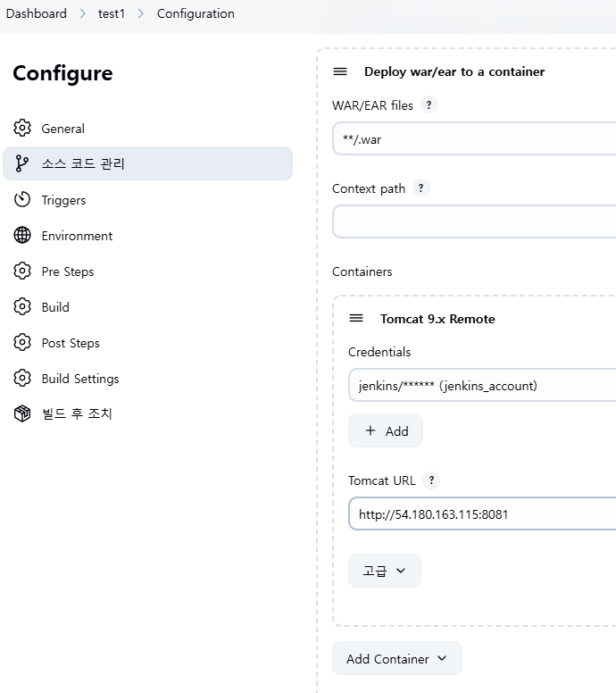Show help for Context path
616x693 pixels.
(420, 188)
